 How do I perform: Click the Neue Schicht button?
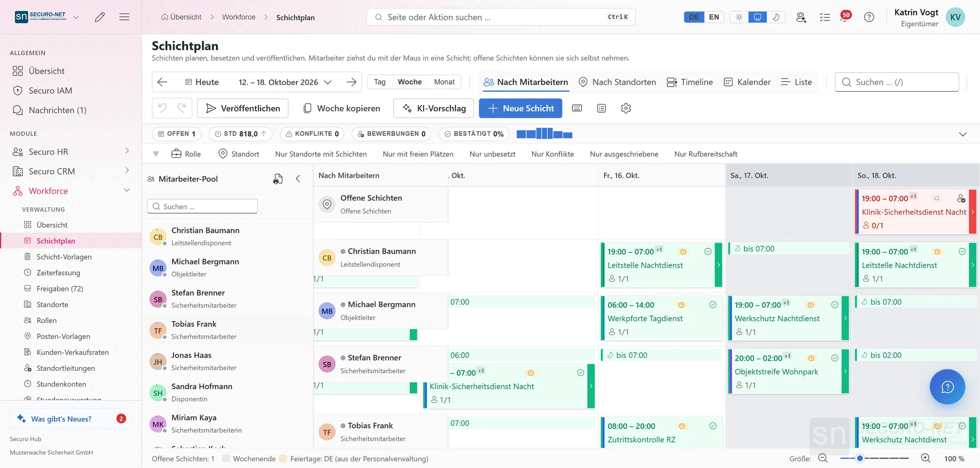(x=520, y=108)
